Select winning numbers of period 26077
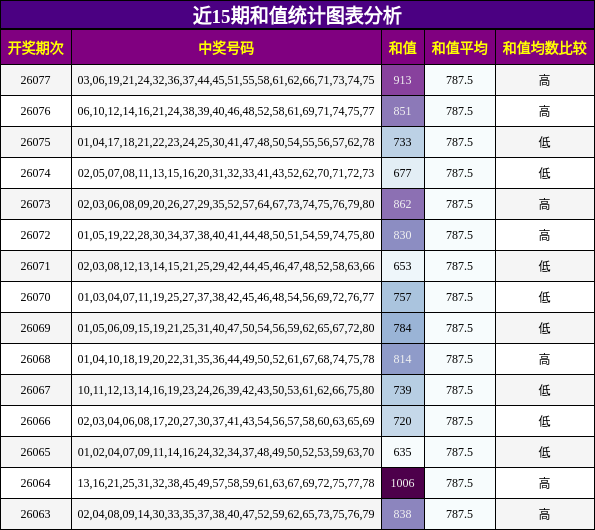Screen dimensions: 595x530 226,80
